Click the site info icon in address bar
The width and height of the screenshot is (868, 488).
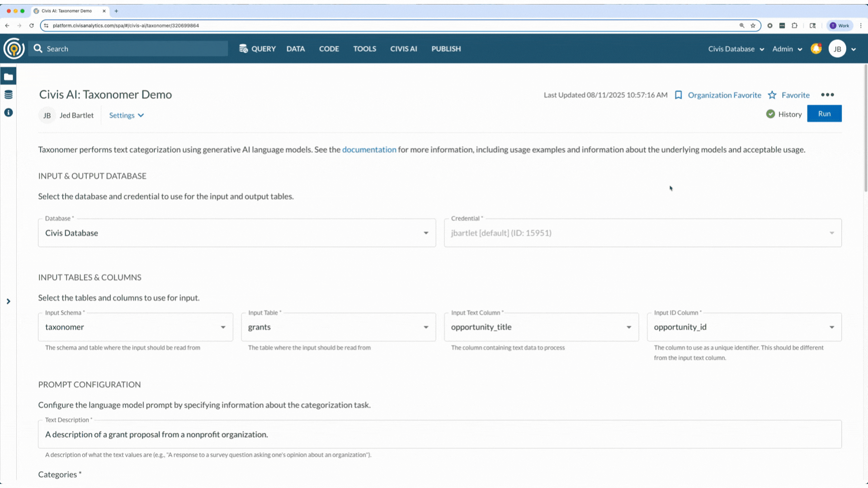[46, 26]
